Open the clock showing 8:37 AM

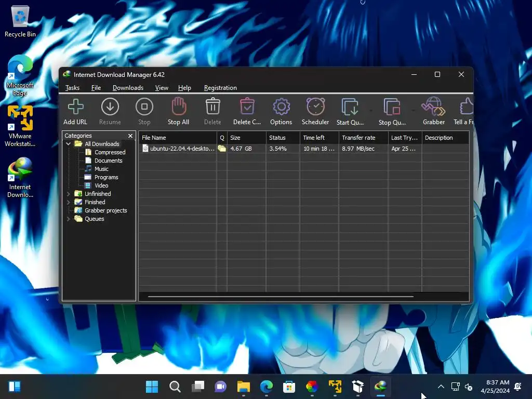coord(495,387)
